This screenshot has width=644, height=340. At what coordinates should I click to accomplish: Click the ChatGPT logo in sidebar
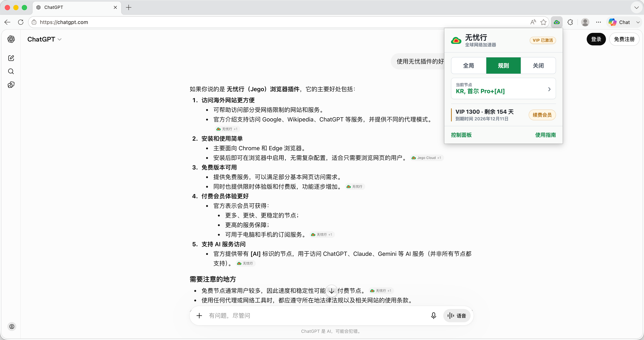coord(11,39)
